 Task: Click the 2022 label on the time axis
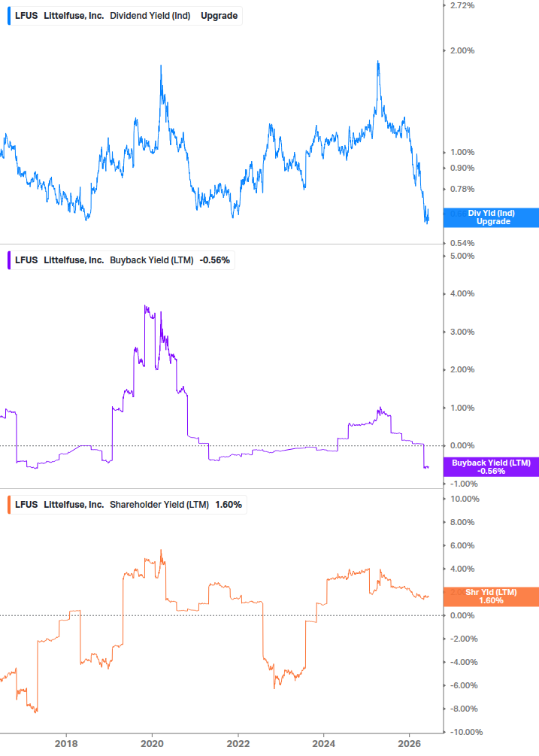click(238, 744)
